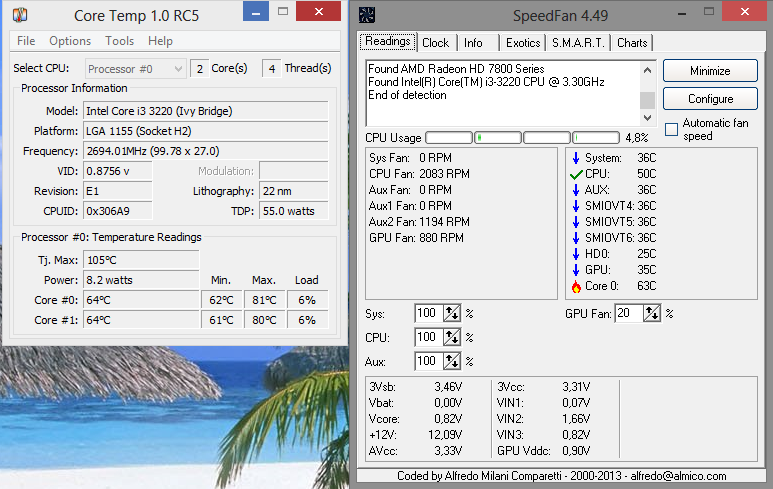Click the Found AMD Radeon HD 7800 Series log line
Image resolution: width=773 pixels, height=489 pixels.
click(456, 69)
